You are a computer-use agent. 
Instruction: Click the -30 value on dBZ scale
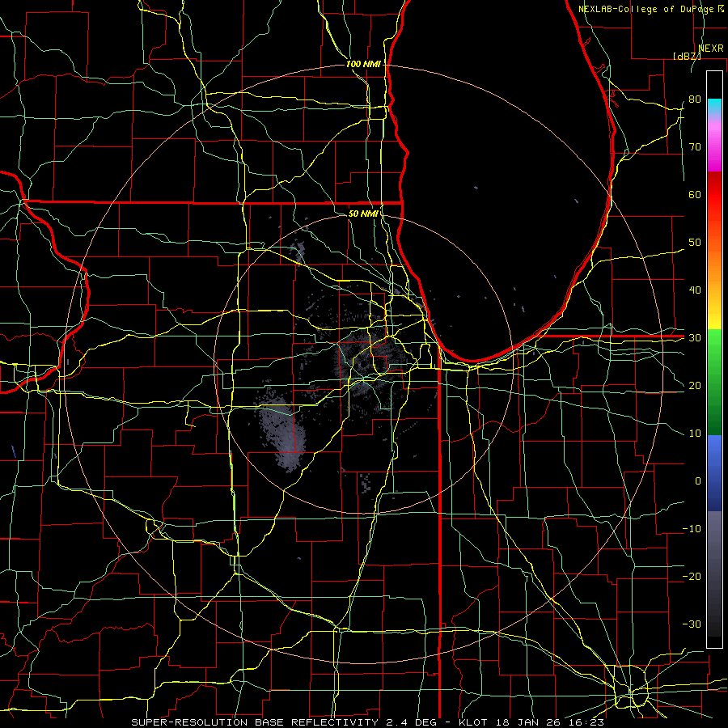[692, 624]
